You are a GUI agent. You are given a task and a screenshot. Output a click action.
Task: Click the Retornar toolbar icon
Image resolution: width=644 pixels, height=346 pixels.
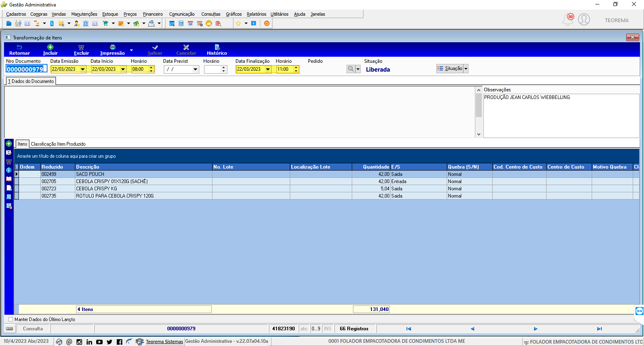19,50
